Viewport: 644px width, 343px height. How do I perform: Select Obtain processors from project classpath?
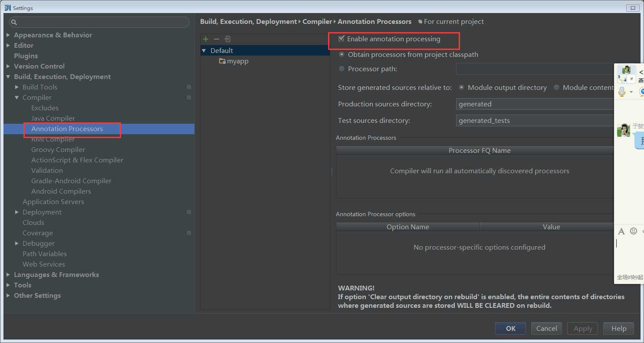[x=342, y=55]
